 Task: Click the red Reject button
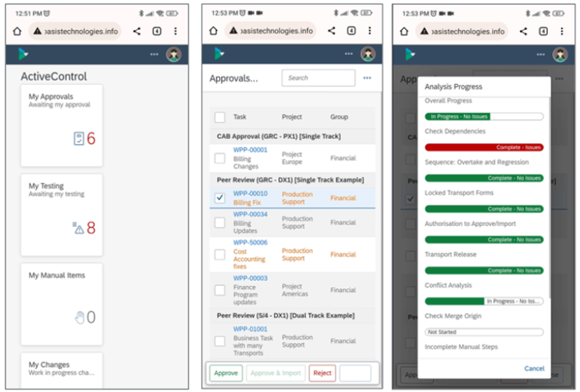322,373
